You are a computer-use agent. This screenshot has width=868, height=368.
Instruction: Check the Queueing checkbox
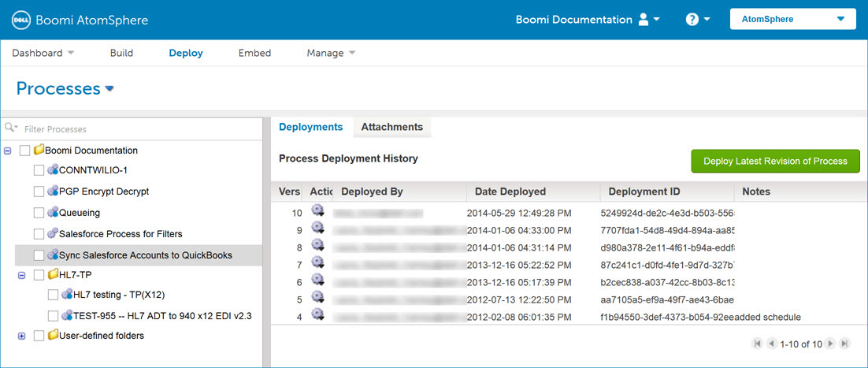pos(39,212)
